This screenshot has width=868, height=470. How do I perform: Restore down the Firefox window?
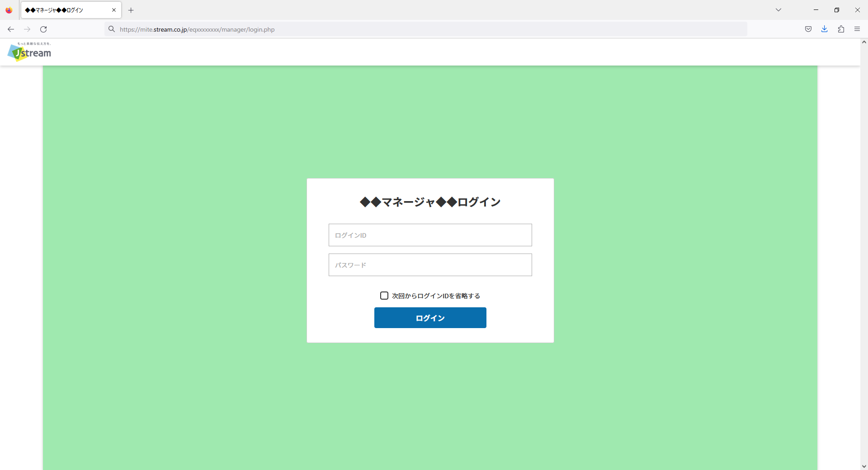click(x=837, y=10)
